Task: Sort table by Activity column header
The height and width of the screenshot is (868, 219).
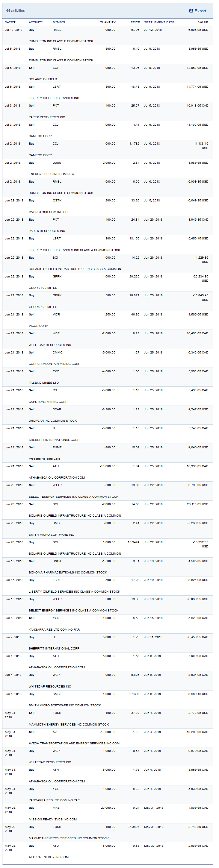Action: [x=36, y=22]
